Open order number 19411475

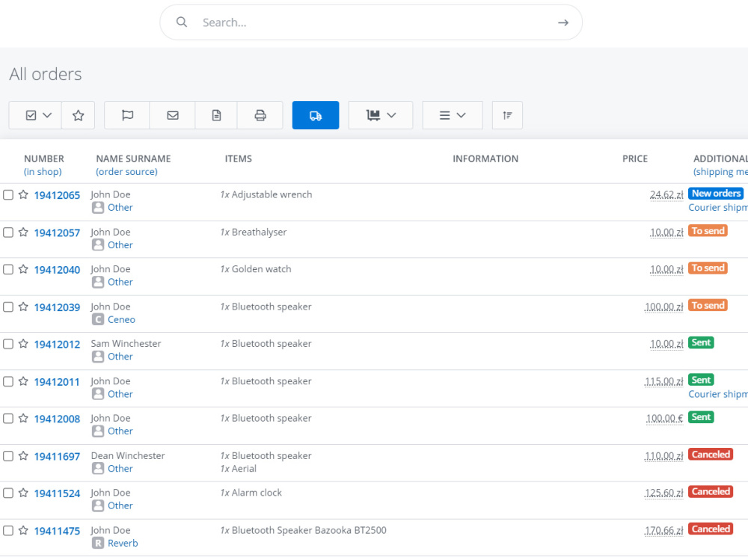pos(58,531)
